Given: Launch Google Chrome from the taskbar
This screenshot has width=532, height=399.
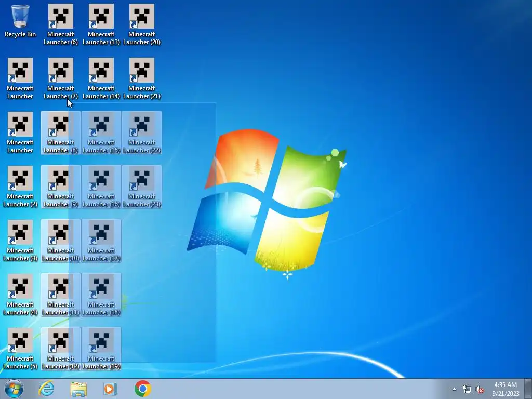Looking at the screenshot, I should 142,389.
